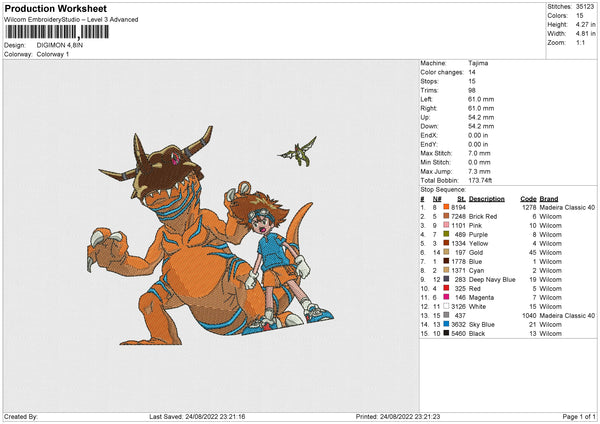This screenshot has width=600, height=424.
Task: Click the Stitches value 35123
Action: [x=585, y=7]
